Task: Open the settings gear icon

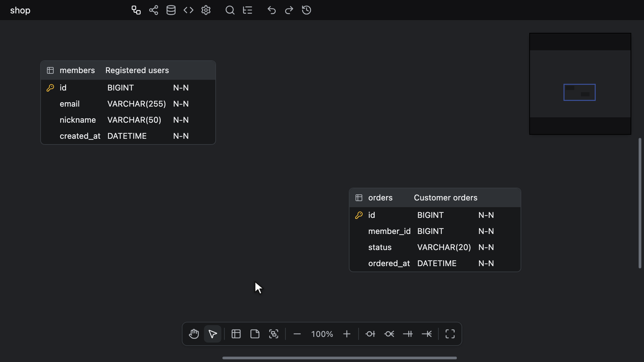Action: click(x=206, y=10)
